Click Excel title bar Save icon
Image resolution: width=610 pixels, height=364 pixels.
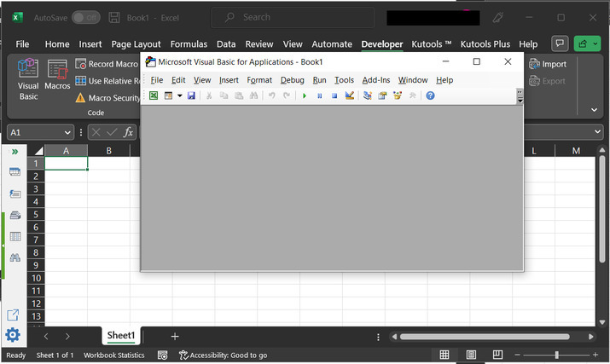coord(114,18)
